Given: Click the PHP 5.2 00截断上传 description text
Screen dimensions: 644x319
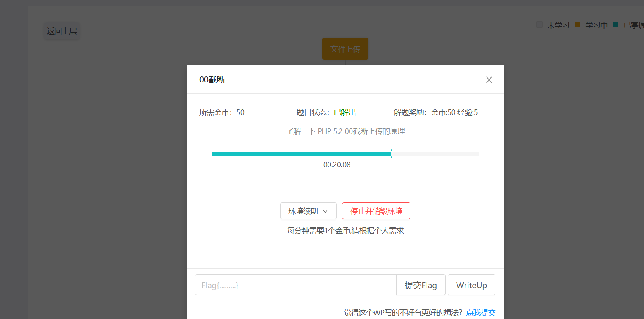Looking at the screenshot, I should point(345,131).
